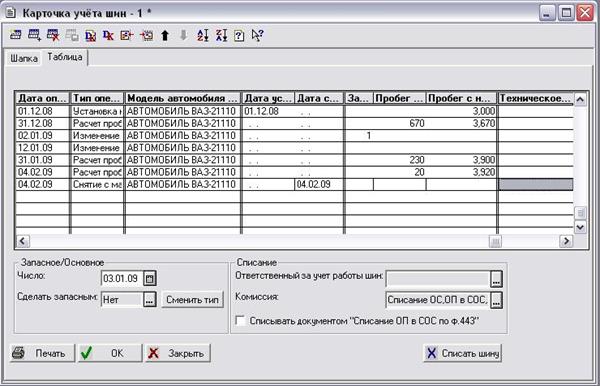The width and height of the screenshot is (600, 386).
Task: Select the Снятие с ма operation cell
Action: click(x=97, y=185)
